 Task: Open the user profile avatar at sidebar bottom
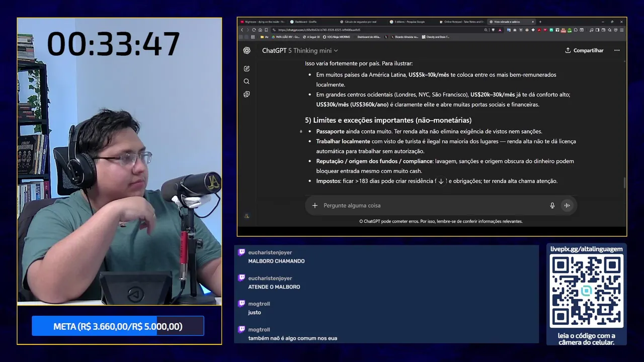click(247, 216)
